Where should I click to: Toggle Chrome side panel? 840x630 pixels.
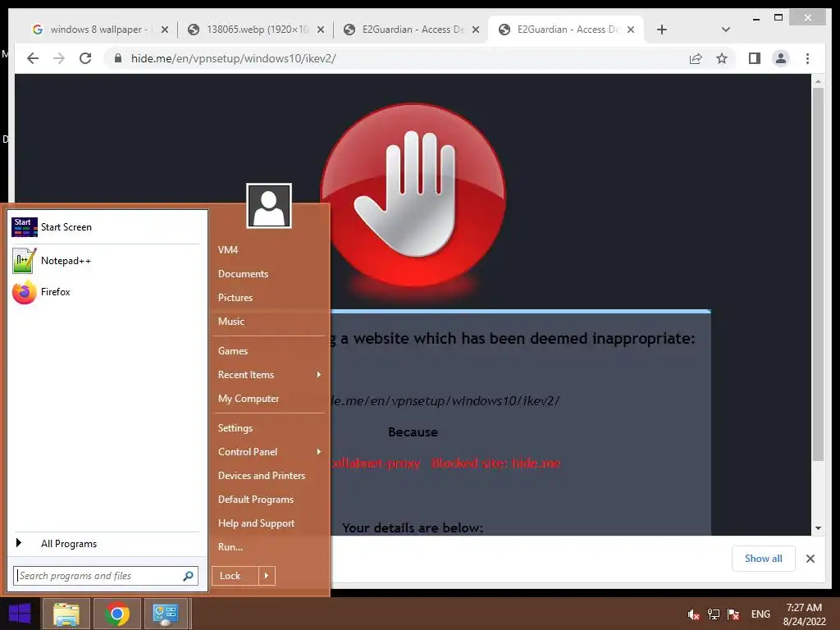click(755, 58)
